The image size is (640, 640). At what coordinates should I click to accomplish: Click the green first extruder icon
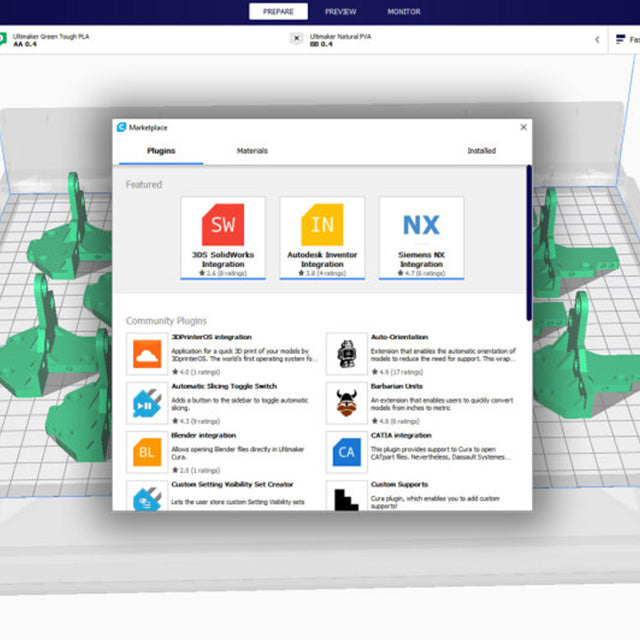[x=3, y=39]
